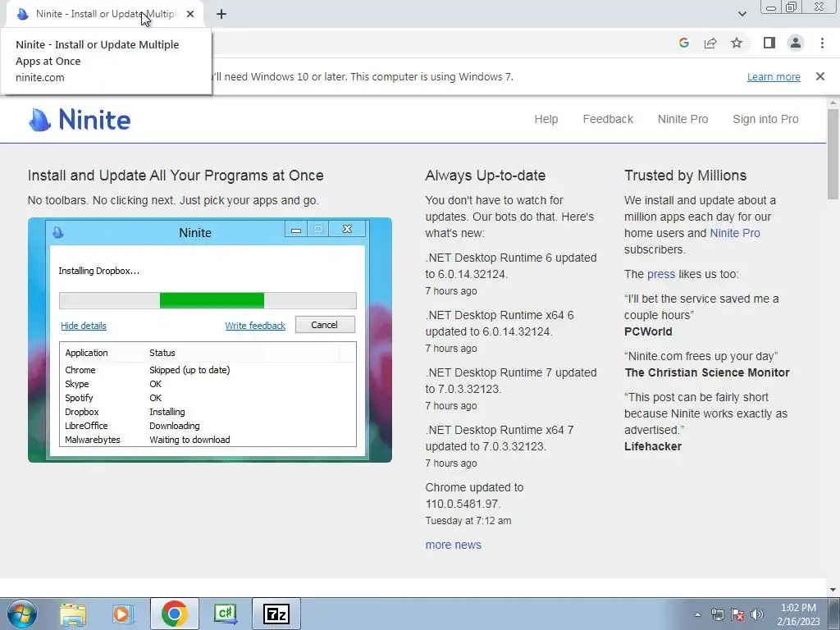The width and height of the screenshot is (840, 630).
Task: Open the Help menu item
Action: click(546, 119)
